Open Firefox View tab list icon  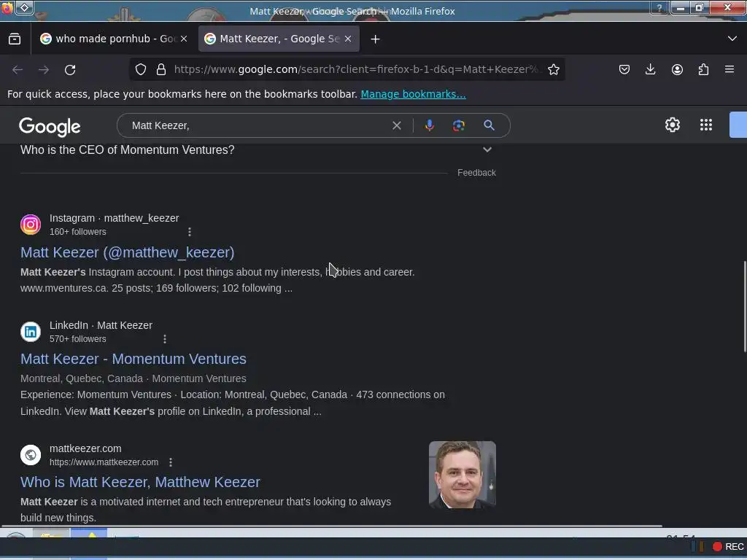point(15,39)
